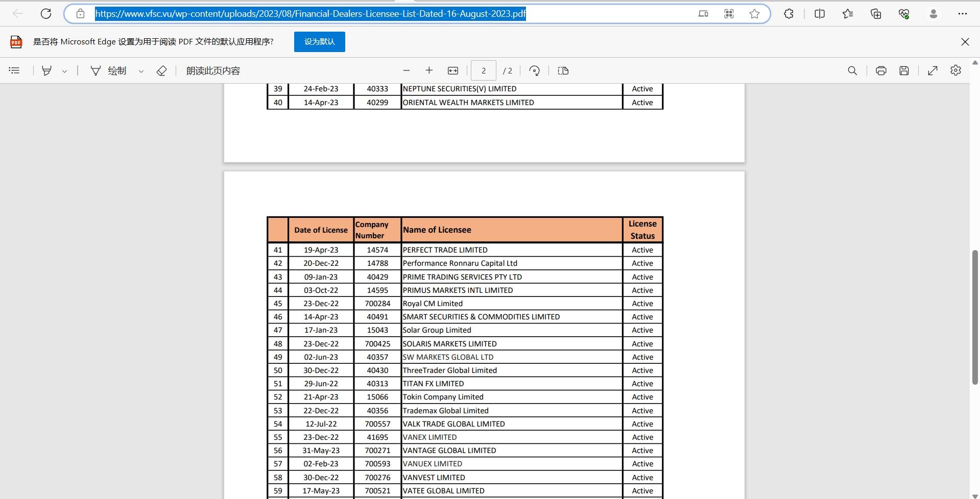Viewport: 980px width, 499px height.
Task: Click the date 19-Apr-23 cell
Action: [321, 250]
